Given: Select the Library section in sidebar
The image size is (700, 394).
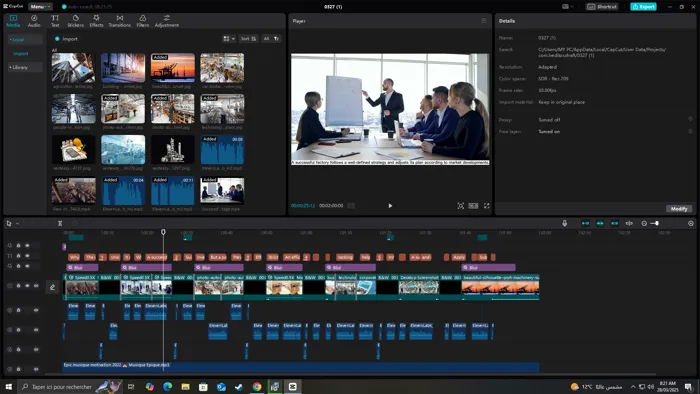Looking at the screenshot, I should [x=25, y=67].
